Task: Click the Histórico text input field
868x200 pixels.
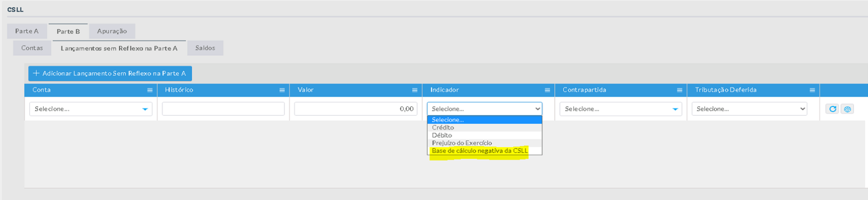Action: click(223, 109)
